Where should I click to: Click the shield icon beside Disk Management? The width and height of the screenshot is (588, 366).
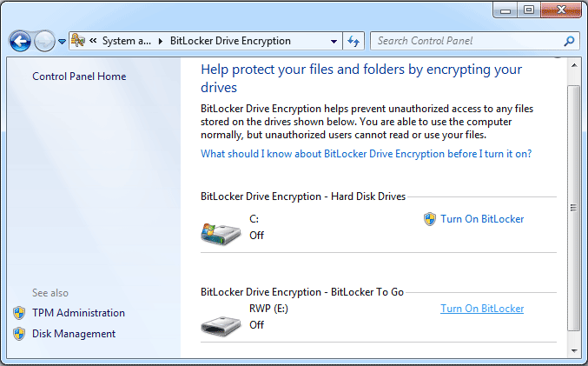tap(19, 334)
